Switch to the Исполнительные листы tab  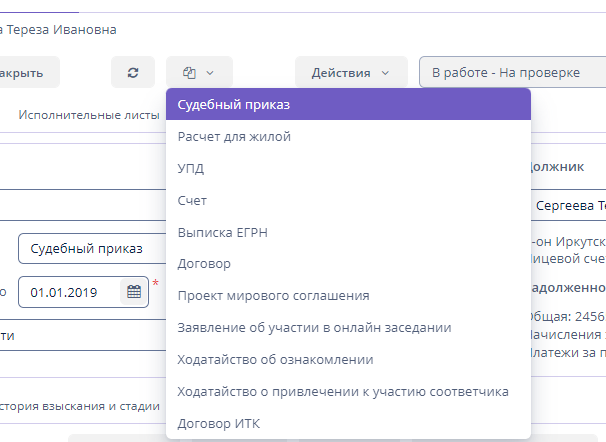point(88,114)
